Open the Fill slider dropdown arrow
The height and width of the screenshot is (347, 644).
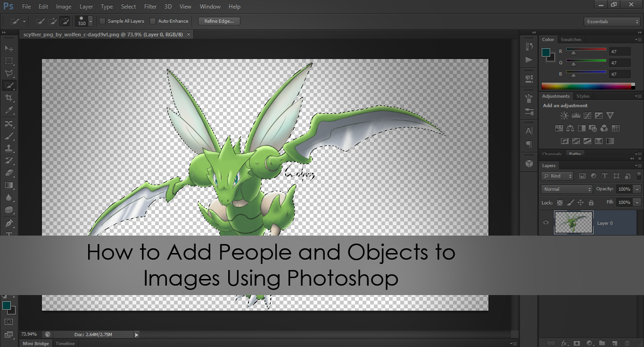point(637,203)
